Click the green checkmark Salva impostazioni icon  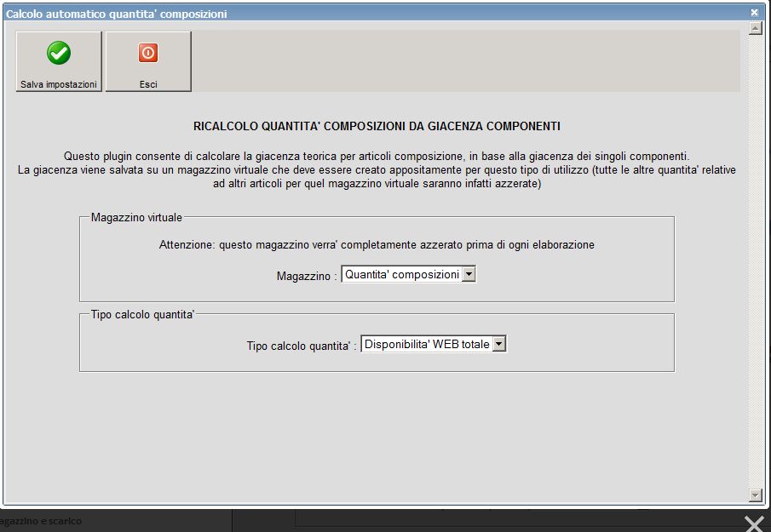59,53
